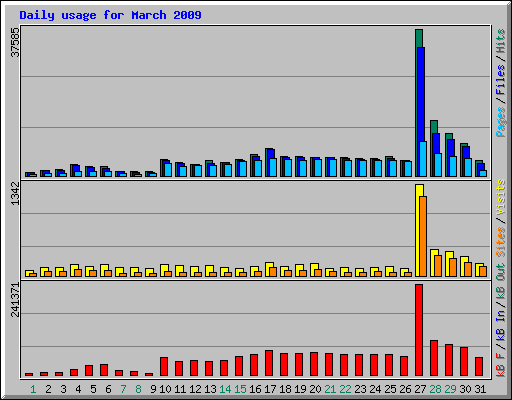This screenshot has height=400, width=512.
Task: Click the red kB bar for day 27
Action: click(x=419, y=330)
